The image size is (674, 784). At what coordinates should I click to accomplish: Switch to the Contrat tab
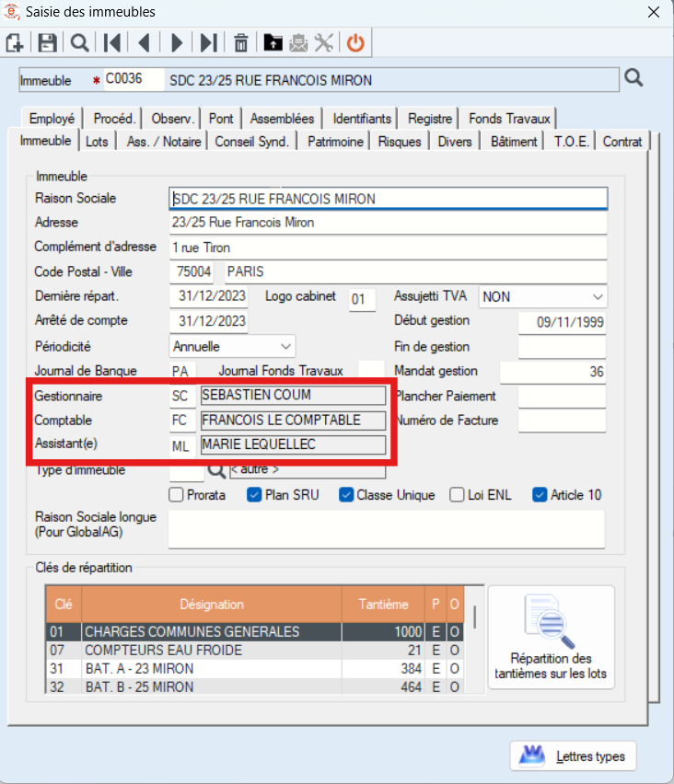point(622,142)
